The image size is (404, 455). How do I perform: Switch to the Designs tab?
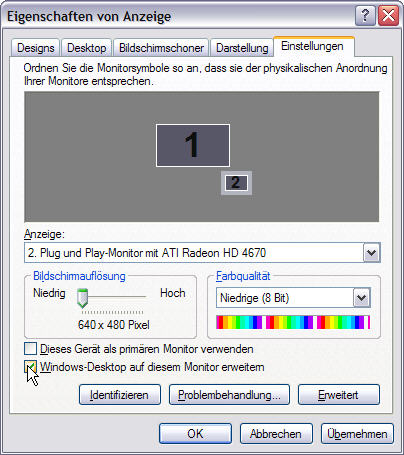[x=35, y=48]
